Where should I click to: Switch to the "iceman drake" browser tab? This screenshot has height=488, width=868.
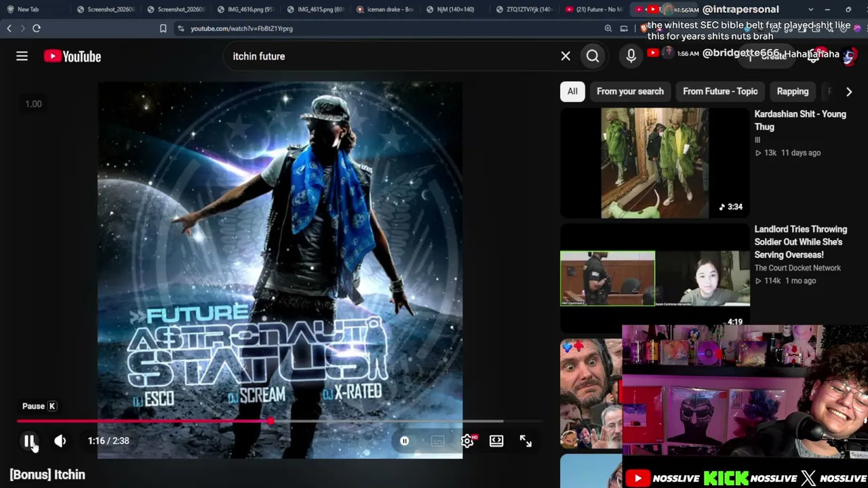pos(385,9)
